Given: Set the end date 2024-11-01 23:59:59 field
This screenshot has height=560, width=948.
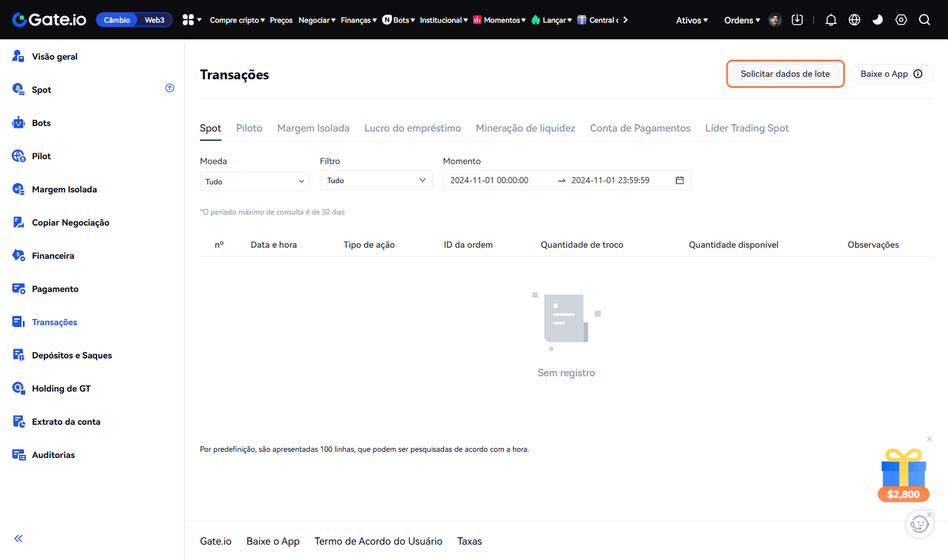Looking at the screenshot, I should click(610, 180).
